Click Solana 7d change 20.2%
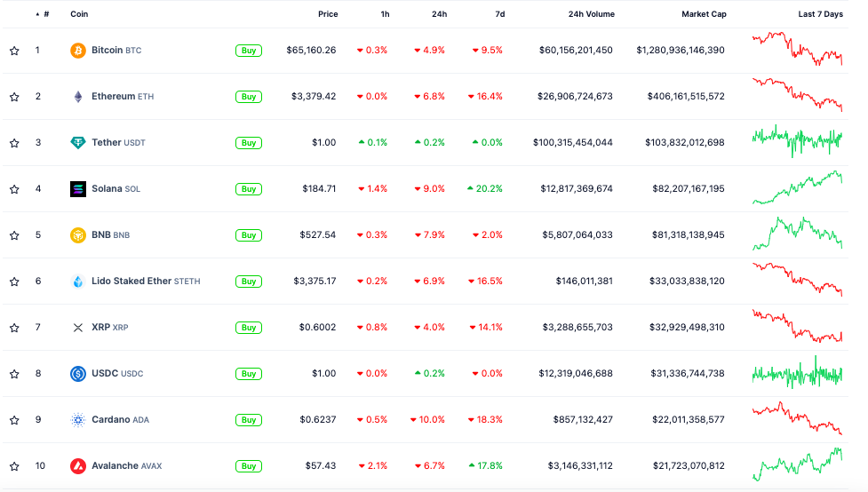 tap(484, 189)
